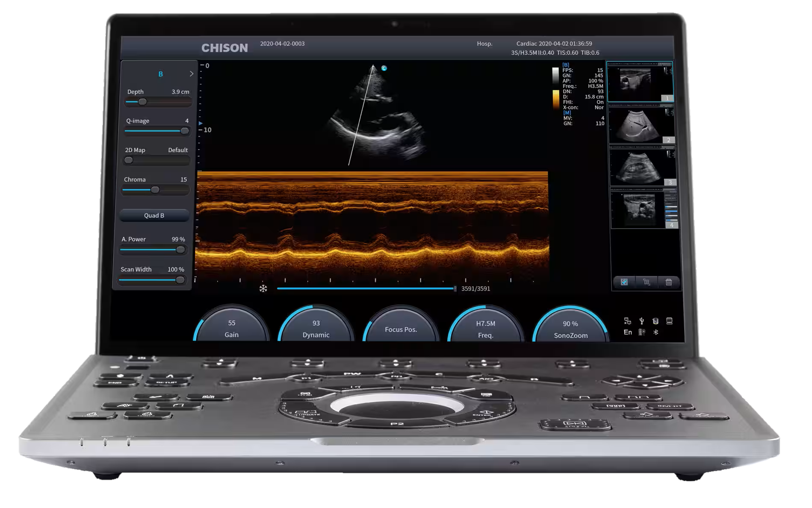The height and width of the screenshot is (508, 812).
Task: Click the END key on console
Action: (x=115, y=382)
